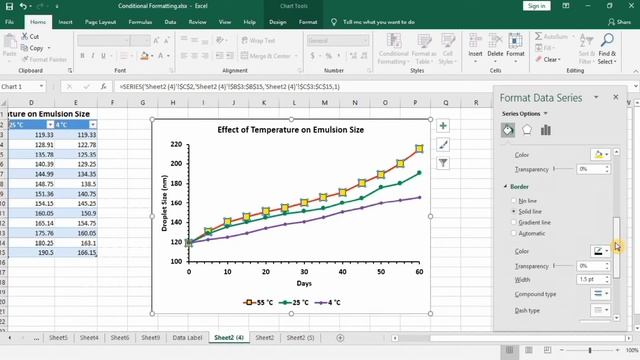Open the chart Design tab
640x360 pixels.
point(278,22)
